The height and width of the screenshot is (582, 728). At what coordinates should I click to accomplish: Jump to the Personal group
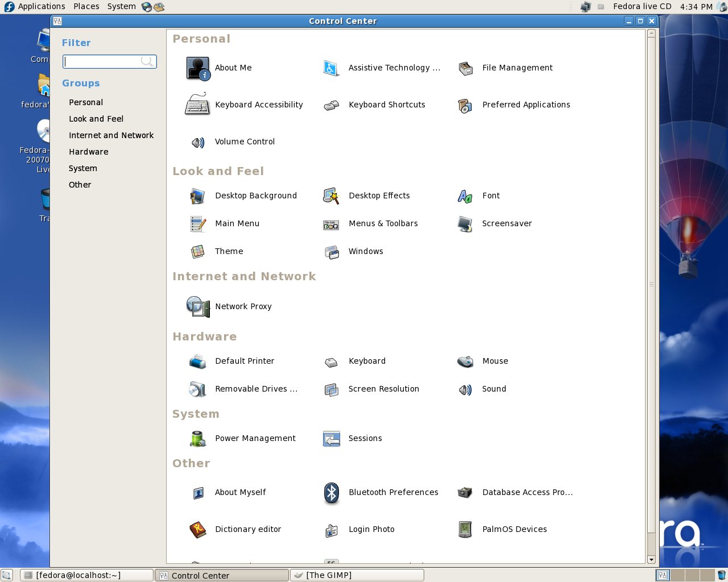(x=86, y=103)
